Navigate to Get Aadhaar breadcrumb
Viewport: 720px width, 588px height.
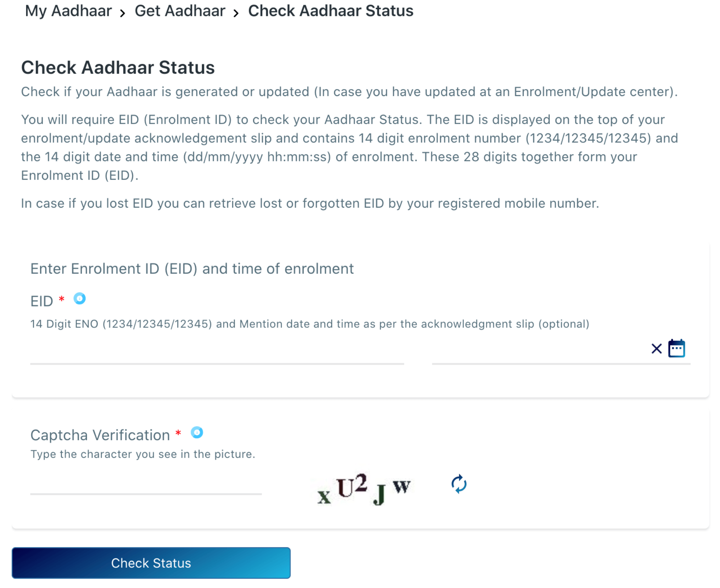(180, 11)
